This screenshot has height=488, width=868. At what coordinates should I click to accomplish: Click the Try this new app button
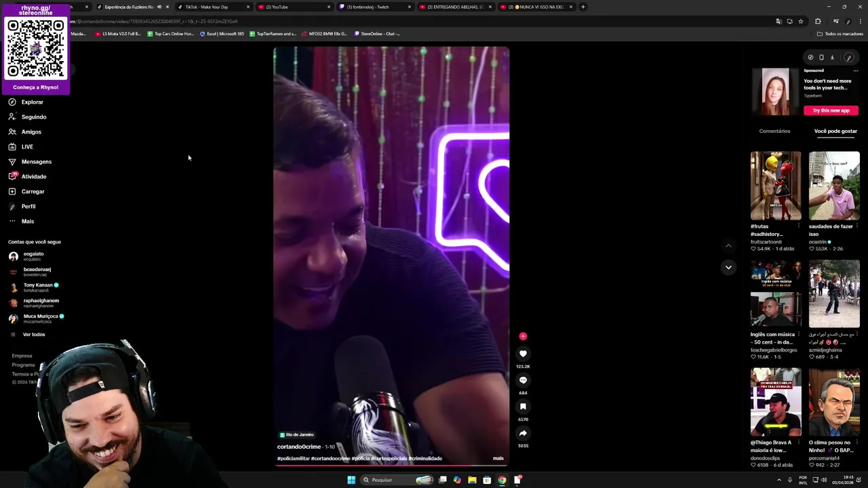tap(831, 110)
